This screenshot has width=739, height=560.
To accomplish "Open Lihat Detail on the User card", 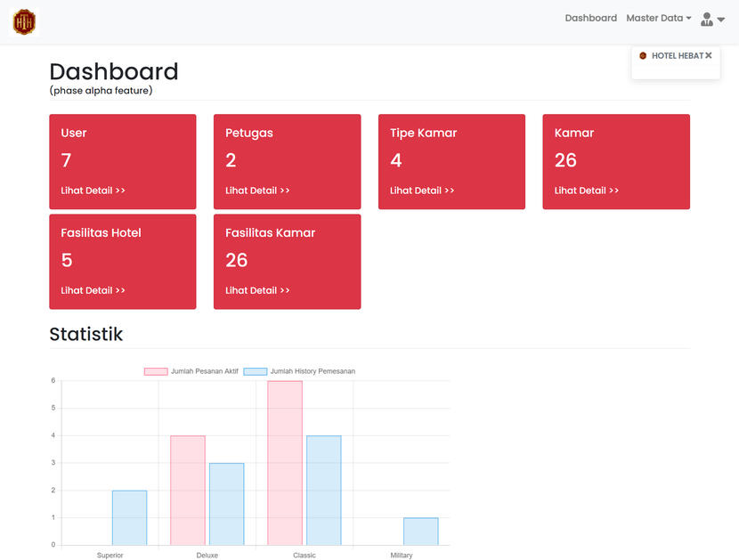I will tap(92, 190).
